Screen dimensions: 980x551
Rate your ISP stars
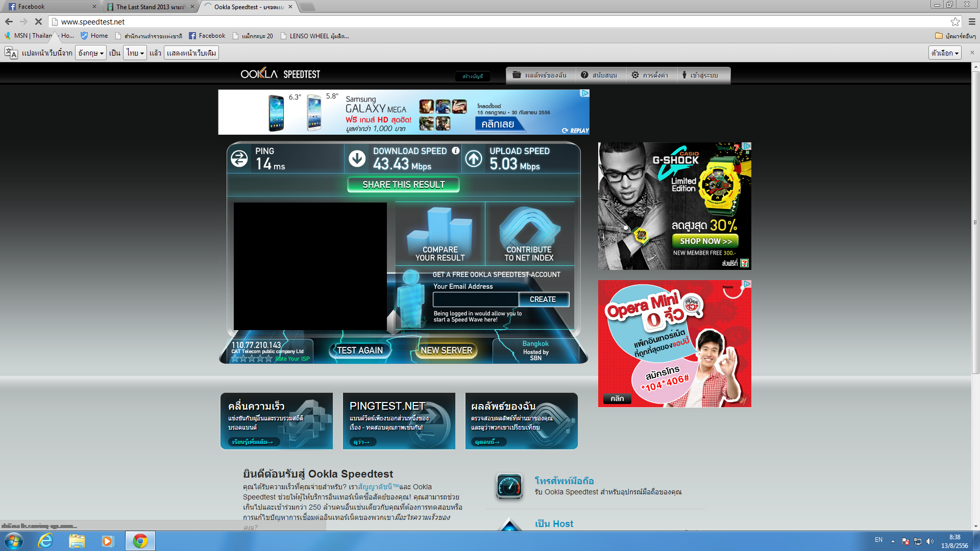pyautogui.click(x=252, y=359)
